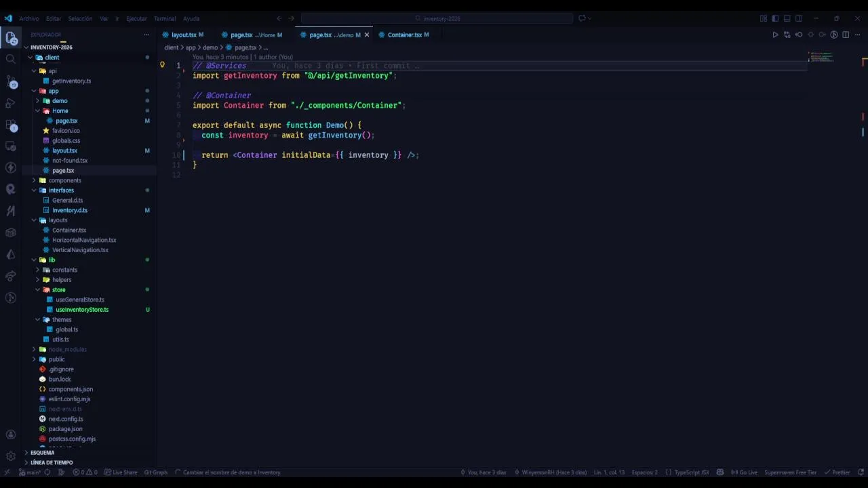Click Live Share in status bar

point(121,472)
